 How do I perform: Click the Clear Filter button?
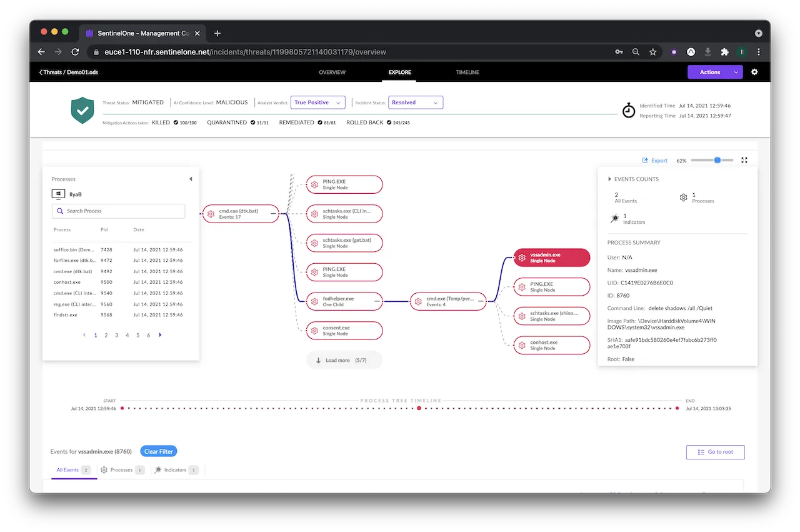[x=159, y=451]
